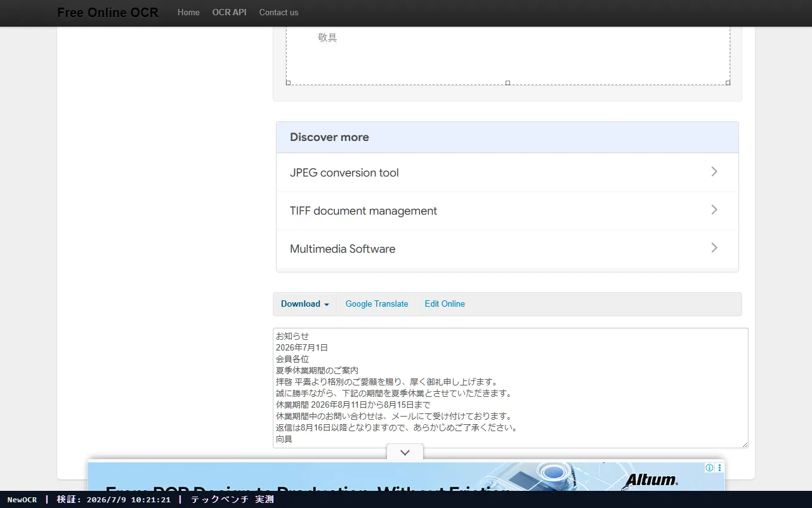Click the text '敬具' in the image preview
The width and height of the screenshot is (812, 508).
point(327,37)
